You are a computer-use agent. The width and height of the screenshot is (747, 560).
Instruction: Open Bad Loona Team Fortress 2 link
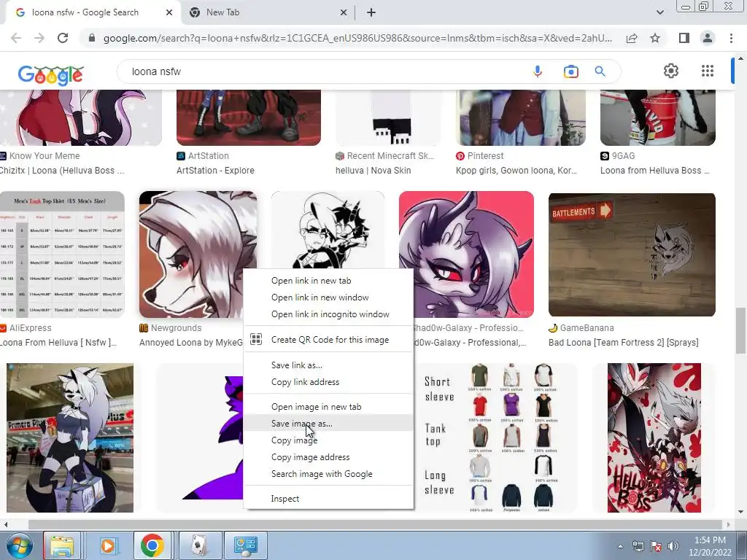coord(623,343)
